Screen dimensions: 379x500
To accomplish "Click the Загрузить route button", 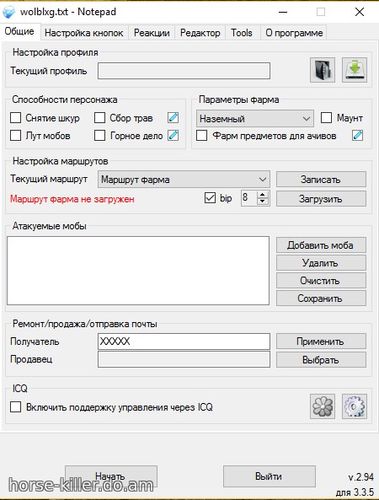I will point(321,199).
